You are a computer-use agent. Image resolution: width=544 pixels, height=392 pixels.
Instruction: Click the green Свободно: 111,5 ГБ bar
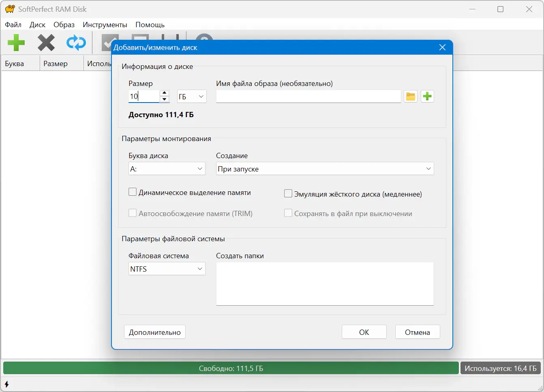coord(231,368)
